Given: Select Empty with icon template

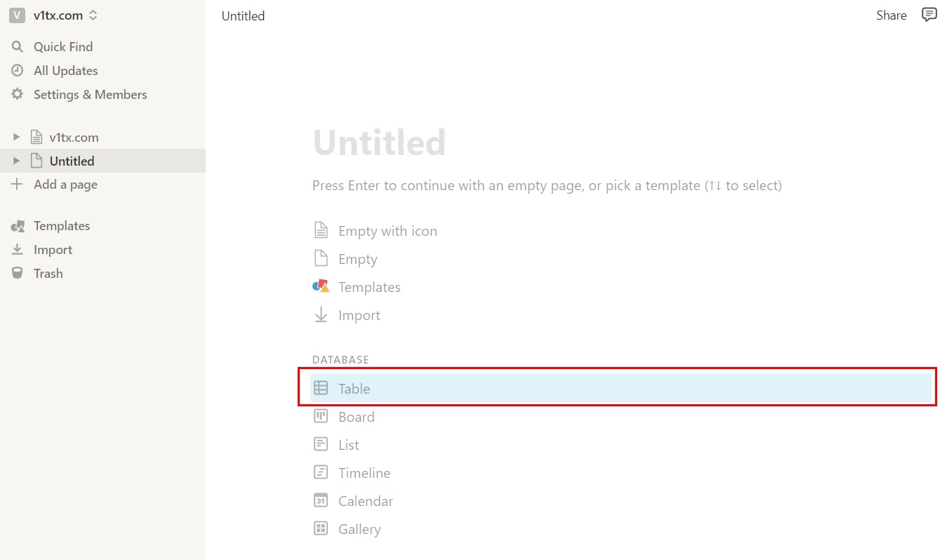Looking at the screenshot, I should click(x=388, y=231).
